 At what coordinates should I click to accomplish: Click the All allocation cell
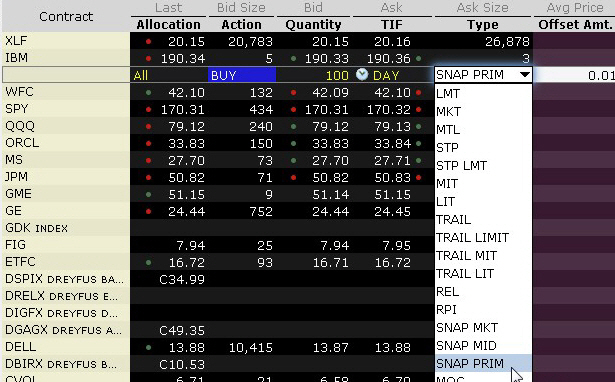169,75
